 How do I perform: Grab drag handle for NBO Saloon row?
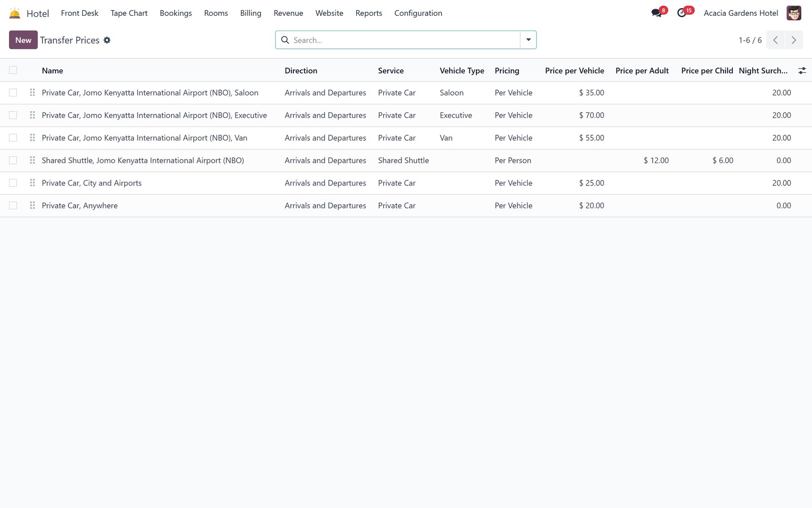click(x=32, y=92)
